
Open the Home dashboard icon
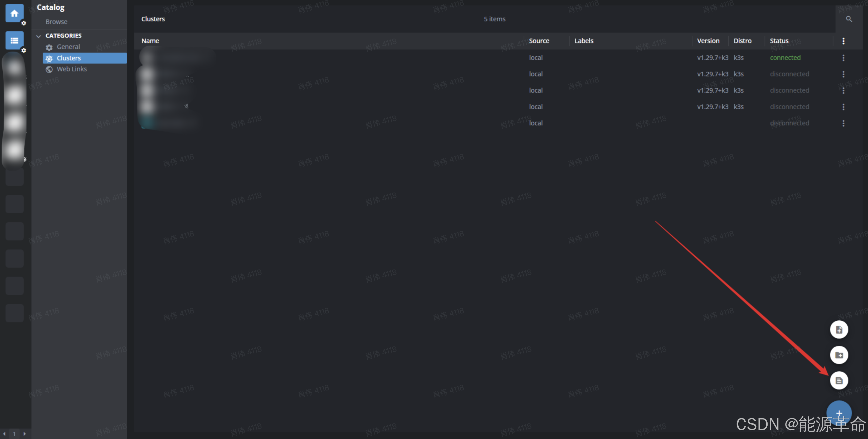14,13
